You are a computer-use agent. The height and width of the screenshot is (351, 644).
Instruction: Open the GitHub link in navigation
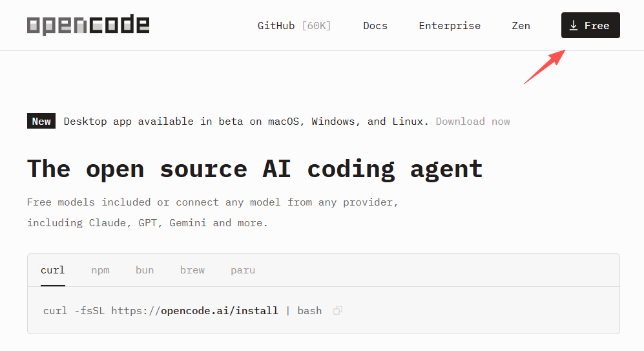[276, 26]
